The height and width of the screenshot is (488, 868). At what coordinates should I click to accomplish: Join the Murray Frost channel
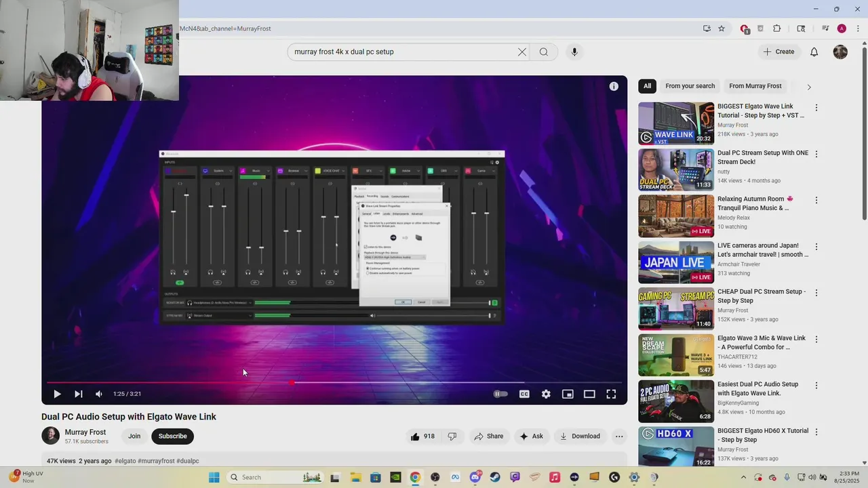point(134,436)
